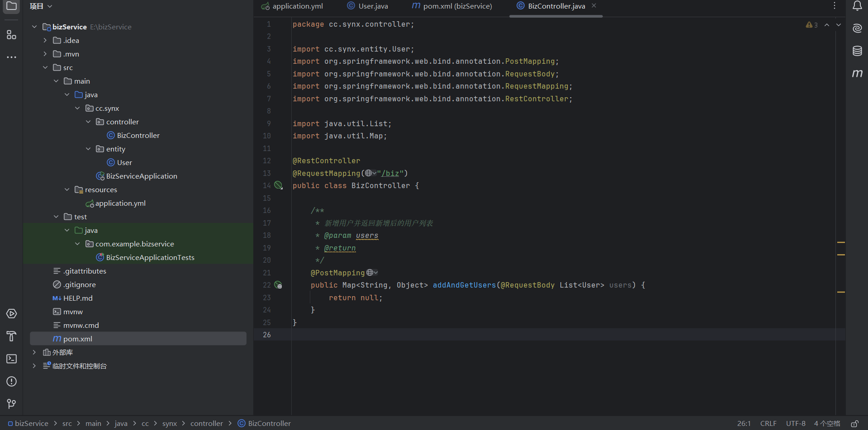Open the Project view dropdown
This screenshot has width=868, height=430.
tap(41, 6)
